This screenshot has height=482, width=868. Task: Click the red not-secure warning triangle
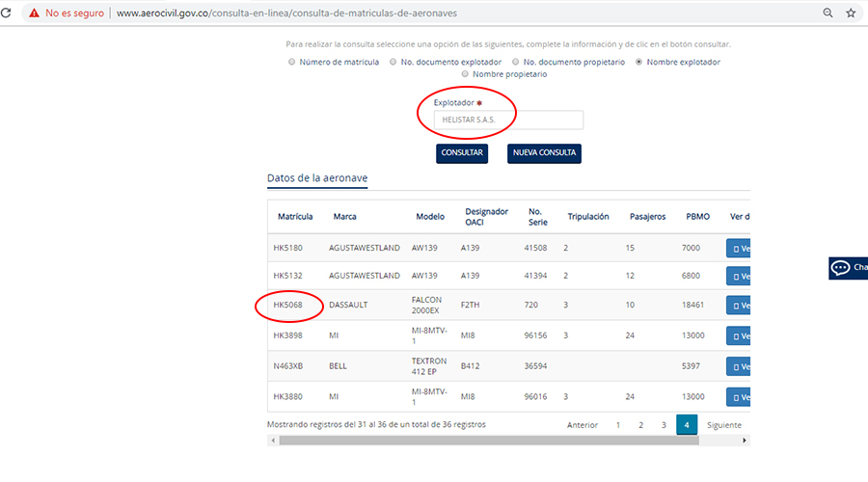pos(35,13)
